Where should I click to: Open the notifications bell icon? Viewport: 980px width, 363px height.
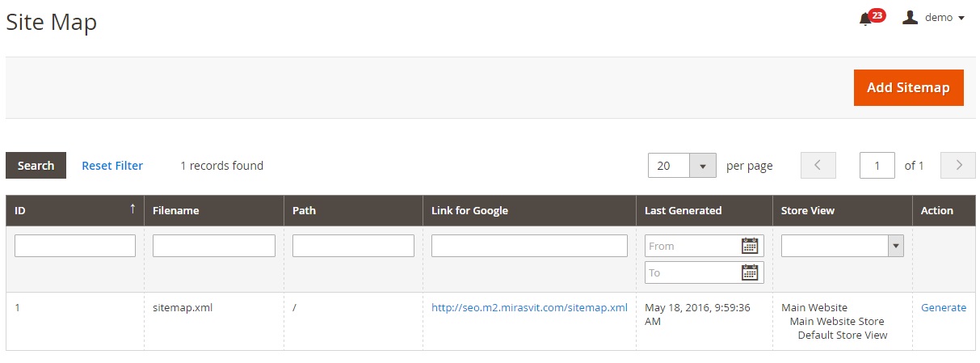click(865, 19)
